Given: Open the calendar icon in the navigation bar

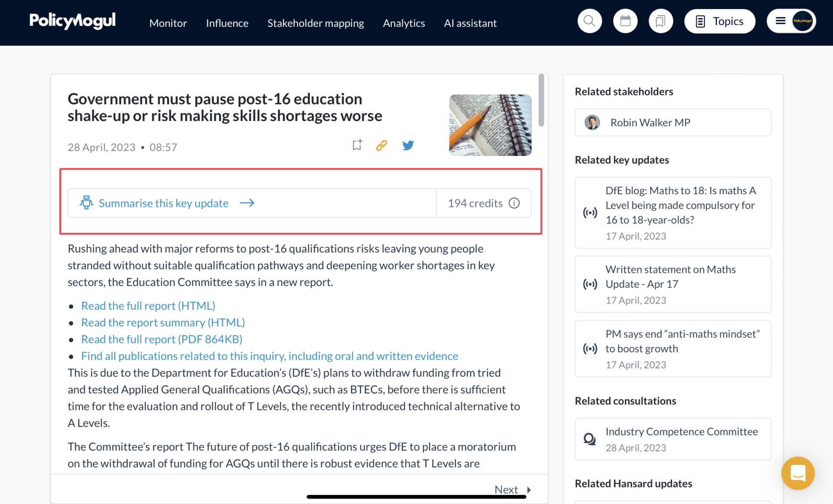Looking at the screenshot, I should [x=625, y=20].
